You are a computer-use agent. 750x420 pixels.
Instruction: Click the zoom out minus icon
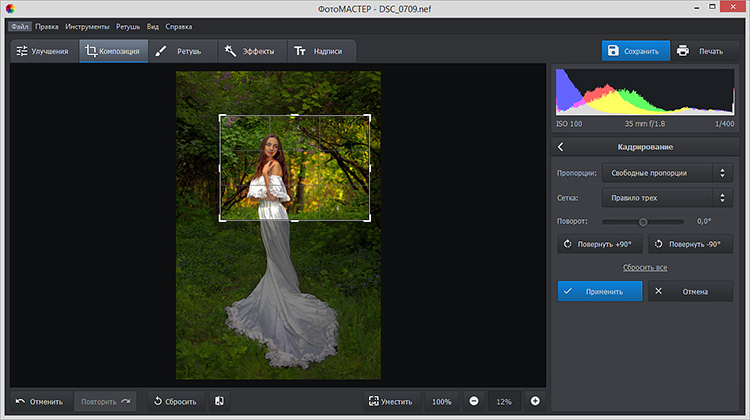pos(474,401)
